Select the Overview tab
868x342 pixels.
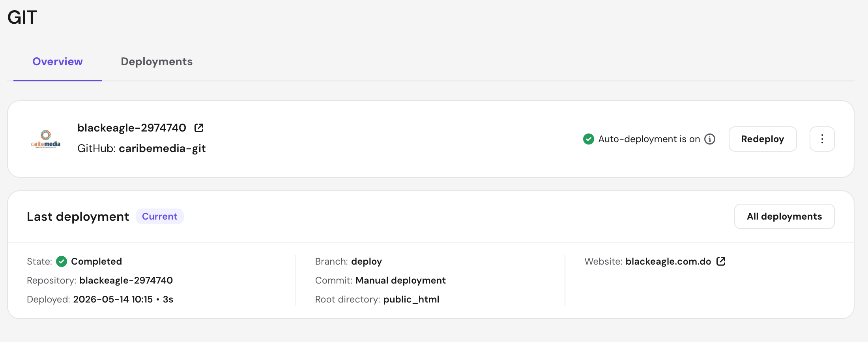(58, 62)
